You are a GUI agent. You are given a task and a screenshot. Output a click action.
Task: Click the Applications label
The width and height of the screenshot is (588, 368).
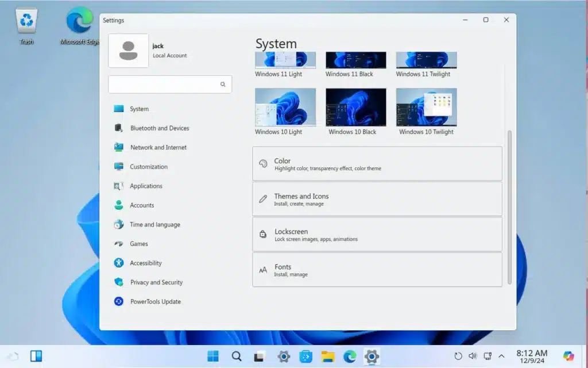click(x=146, y=186)
